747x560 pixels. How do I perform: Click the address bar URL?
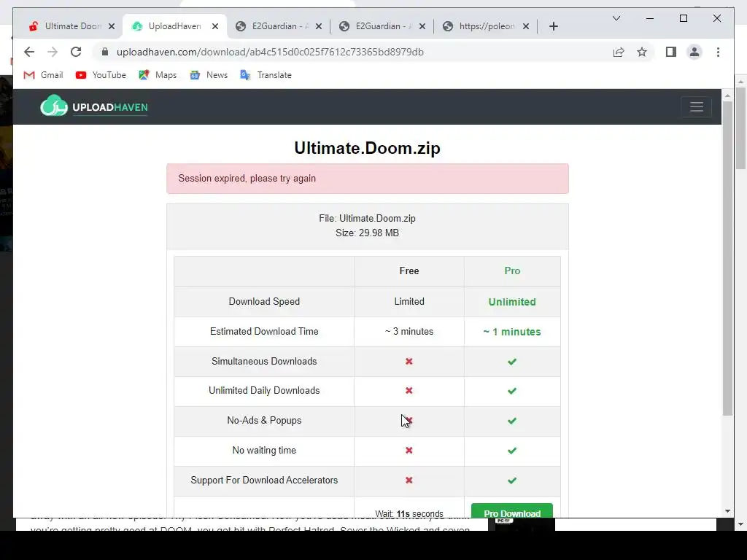click(x=270, y=52)
